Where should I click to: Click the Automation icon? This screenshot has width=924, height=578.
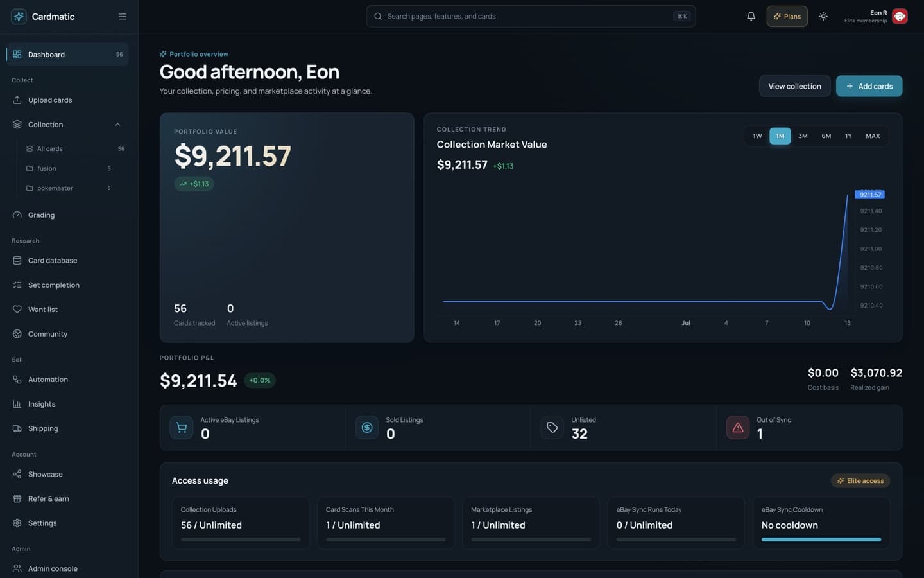pos(17,380)
